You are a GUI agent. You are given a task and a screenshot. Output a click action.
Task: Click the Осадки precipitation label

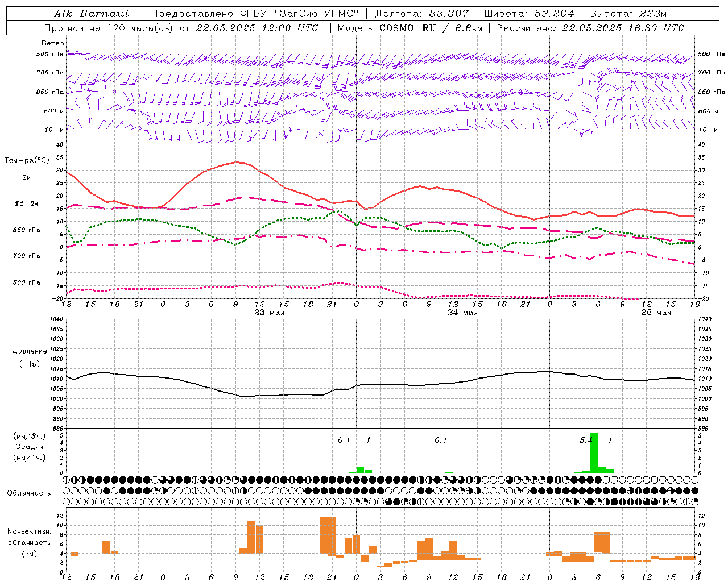(x=30, y=447)
